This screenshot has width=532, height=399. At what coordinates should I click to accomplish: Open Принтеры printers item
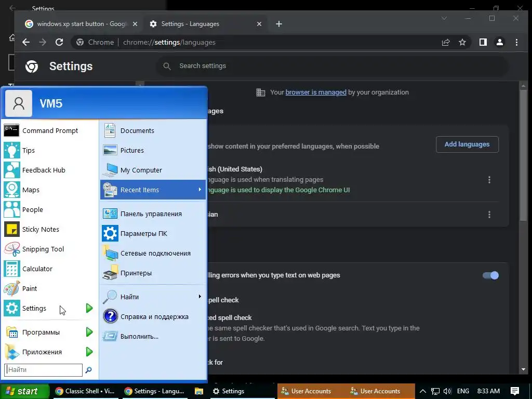pyautogui.click(x=153, y=273)
